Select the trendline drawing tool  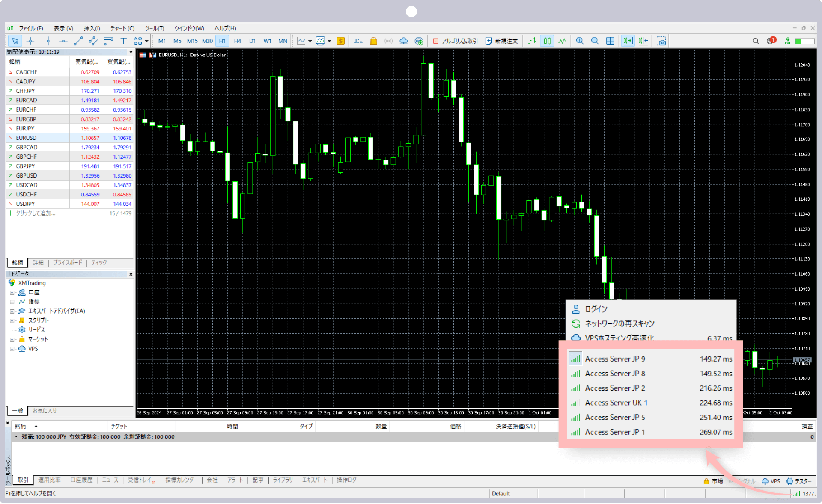point(78,41)
